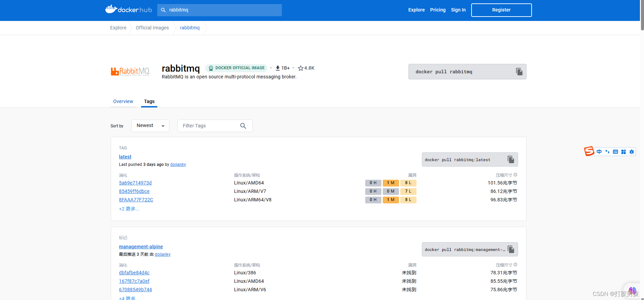Click the RabbitMQ logo image
The image size is (644, 300).
pyautogui.click(x=130, y=71)
